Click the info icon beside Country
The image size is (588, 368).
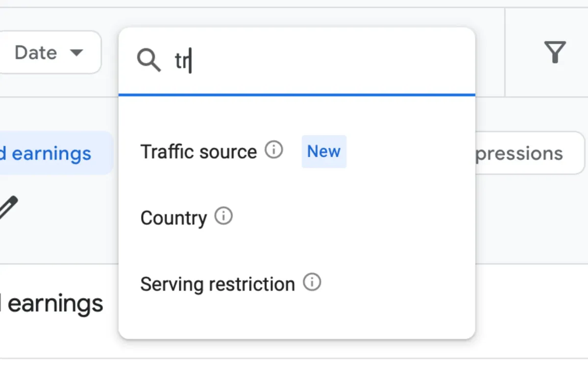(224, 215)
